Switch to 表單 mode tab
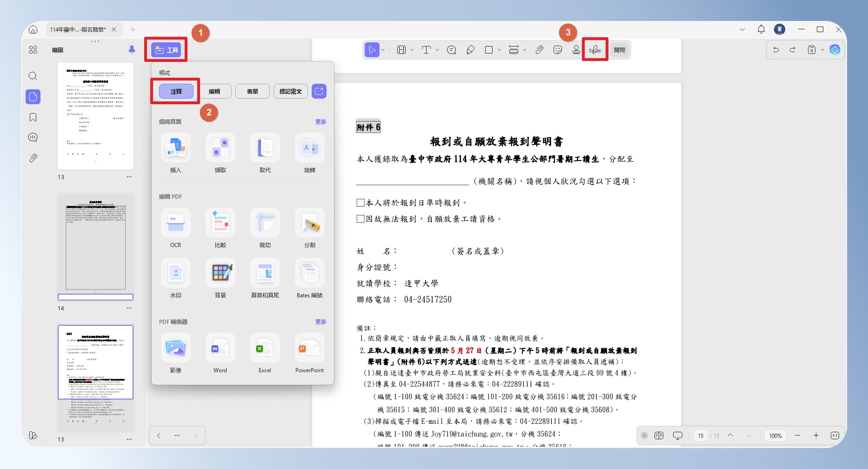Screen dimensions: 868x469 [x=252, y=91]
